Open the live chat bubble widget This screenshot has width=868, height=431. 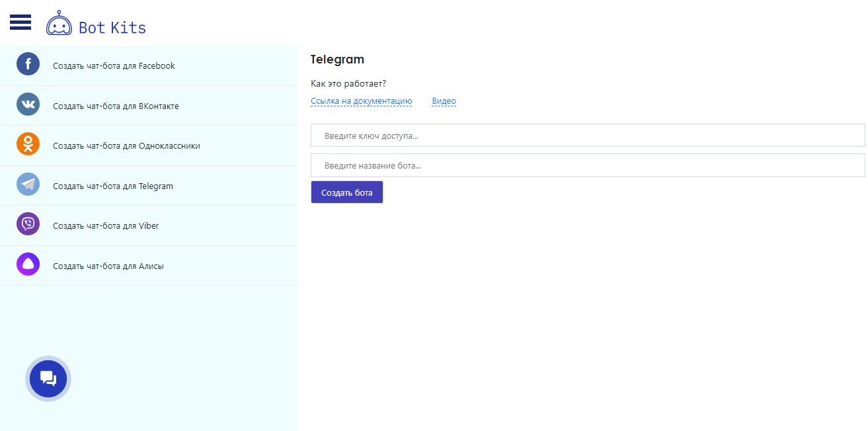click(48, 379)
